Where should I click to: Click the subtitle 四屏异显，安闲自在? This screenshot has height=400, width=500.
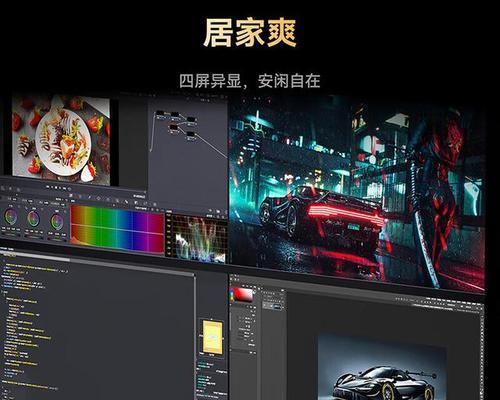tap(250, 81)
